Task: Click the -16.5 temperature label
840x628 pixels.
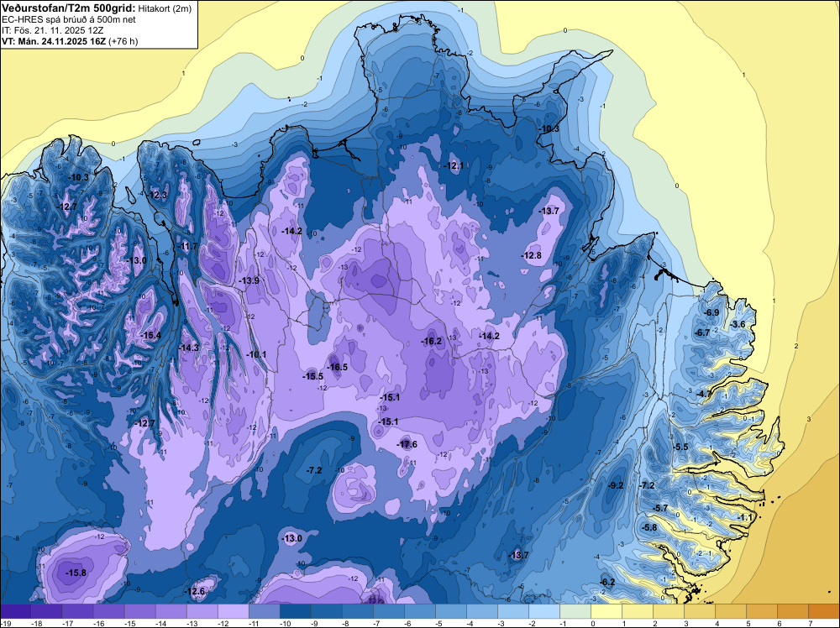Action: (x=338, y=367)
